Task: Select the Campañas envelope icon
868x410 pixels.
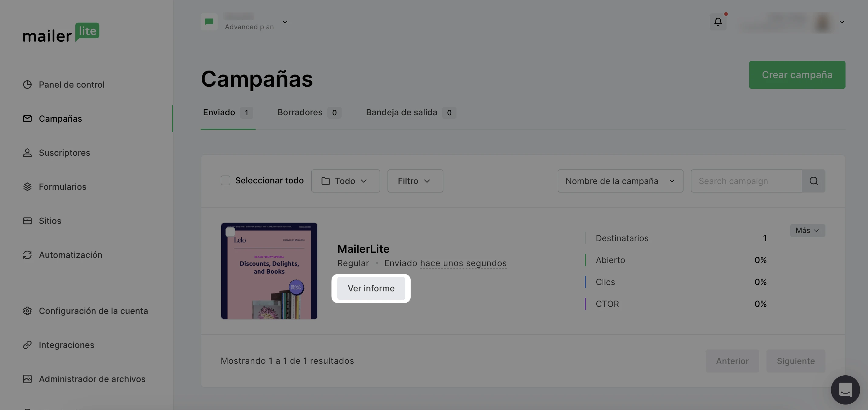Action: [x=27, y=118]
